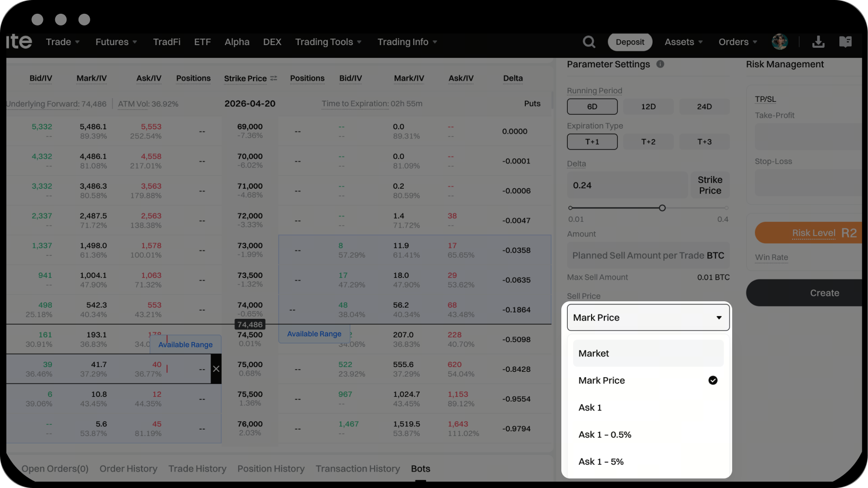868x488 pixels.
Task: Click the Parameter Settings info icon
Action: pos(660,64)
